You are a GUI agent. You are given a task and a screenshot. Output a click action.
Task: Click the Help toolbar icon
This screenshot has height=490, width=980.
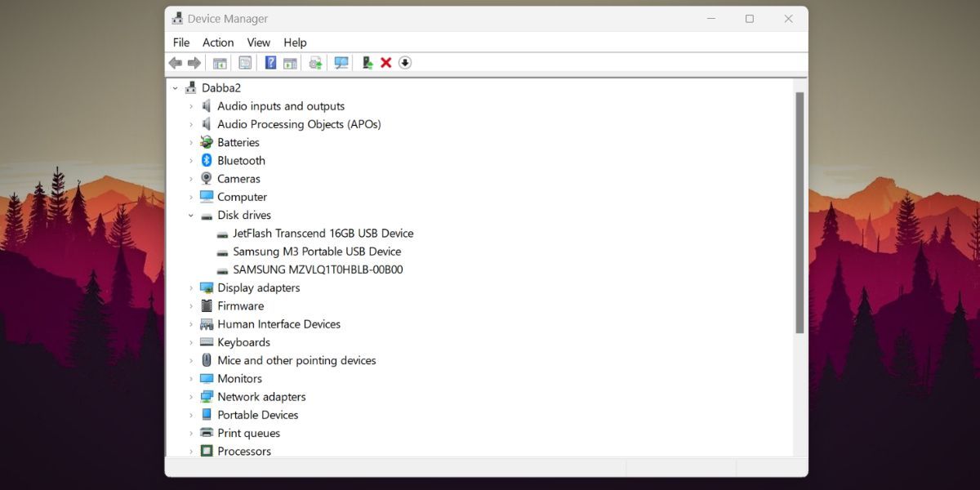(x=269, y=63)
